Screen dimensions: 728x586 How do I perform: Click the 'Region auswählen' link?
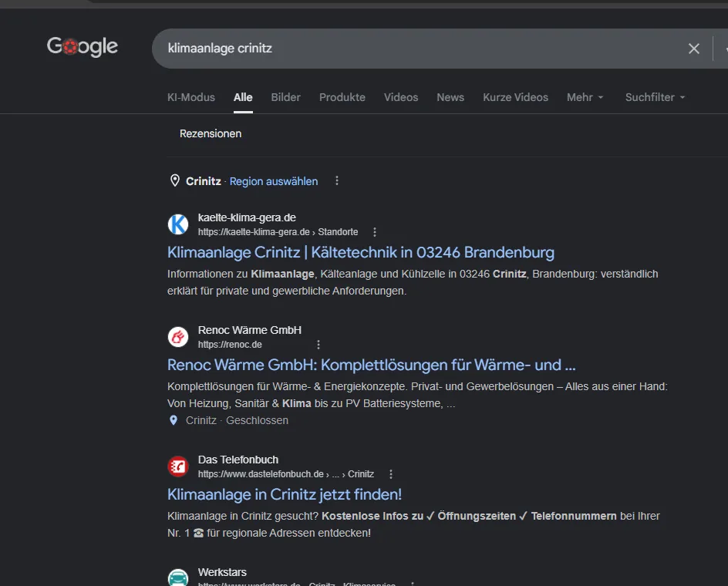274,181
